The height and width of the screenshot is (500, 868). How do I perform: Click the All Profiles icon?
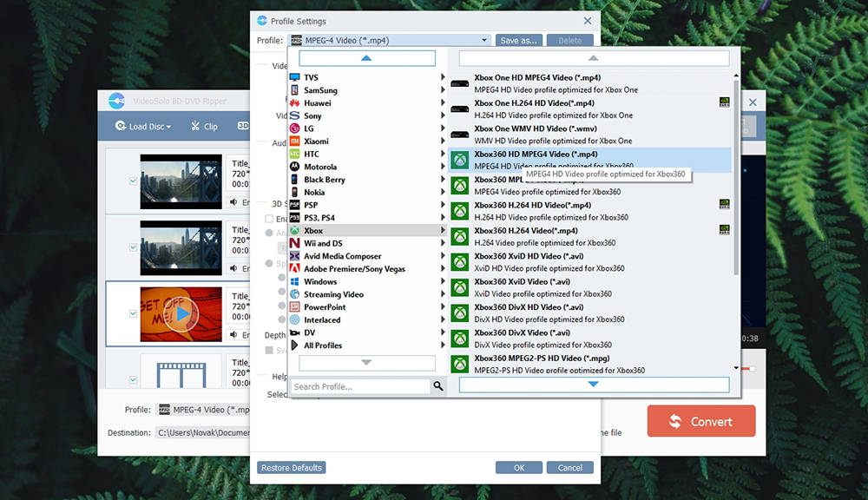tap(294, 345)
